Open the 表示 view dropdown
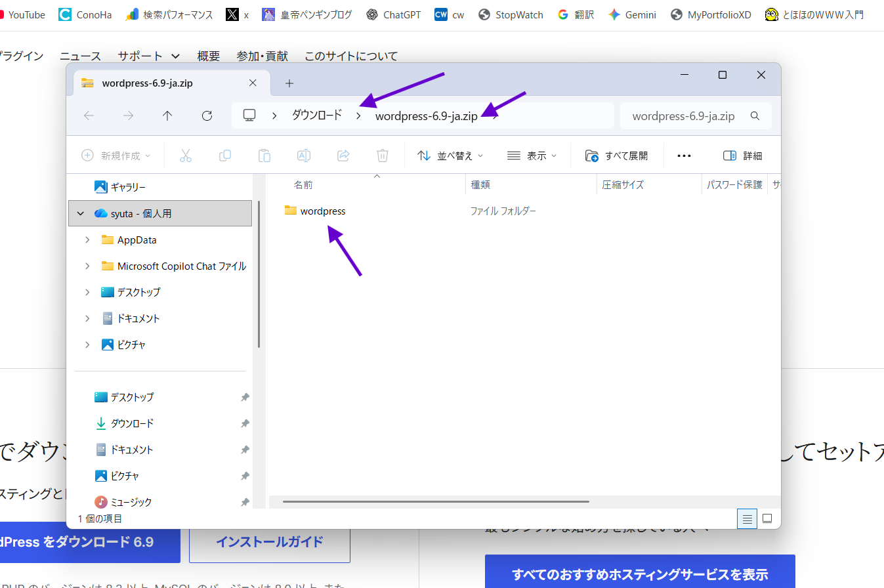 pyautogui.click(x=532, y=156)
